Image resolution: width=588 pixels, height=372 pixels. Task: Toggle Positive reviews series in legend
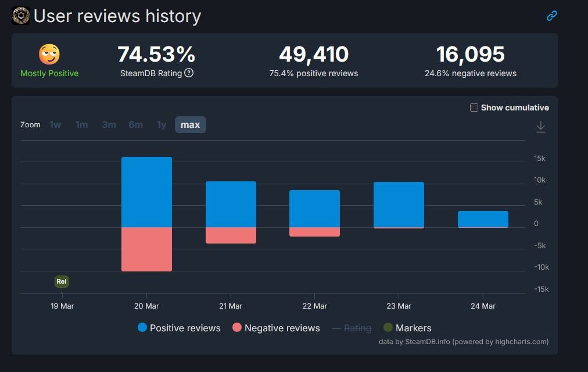pos(179,328)
